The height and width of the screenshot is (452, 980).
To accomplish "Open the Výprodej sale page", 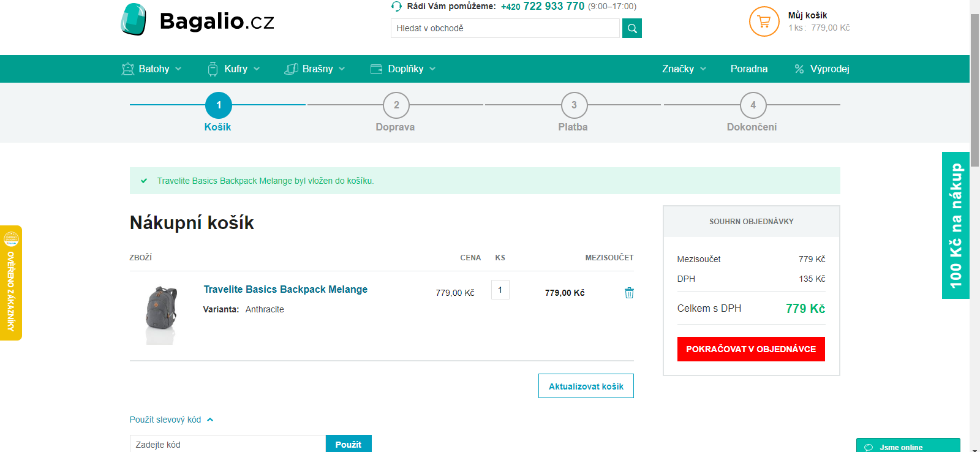I will coord(830,69).
